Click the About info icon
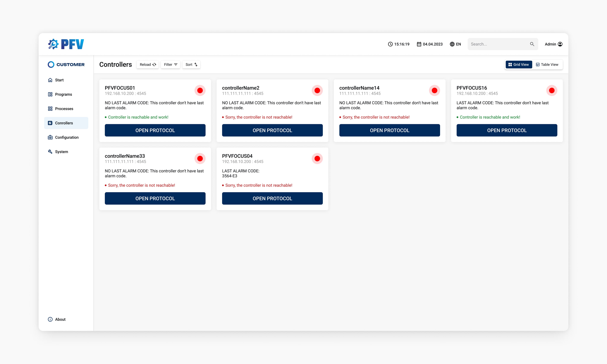Image resolution: width=607 pixels, height=364 pixels. point(50,319)
